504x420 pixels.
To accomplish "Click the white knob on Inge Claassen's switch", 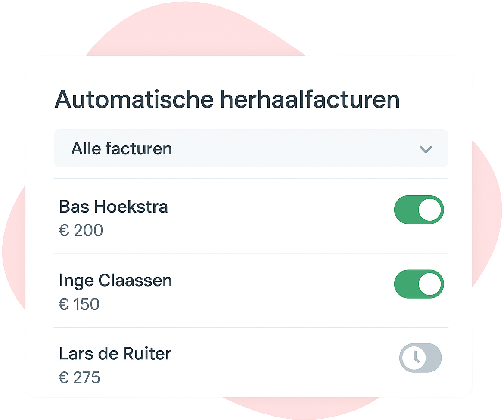I will point(430,284).
